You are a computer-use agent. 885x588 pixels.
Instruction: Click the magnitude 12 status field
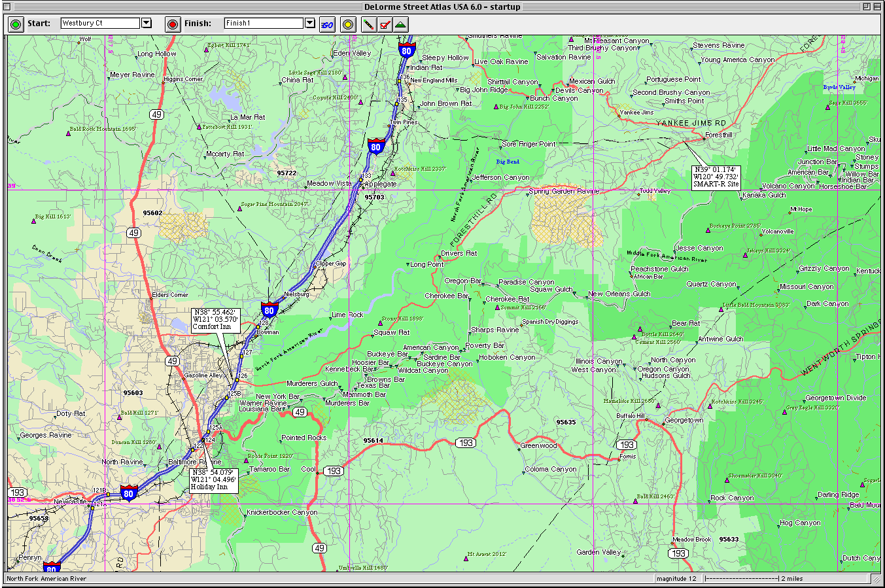pos(676,578)
